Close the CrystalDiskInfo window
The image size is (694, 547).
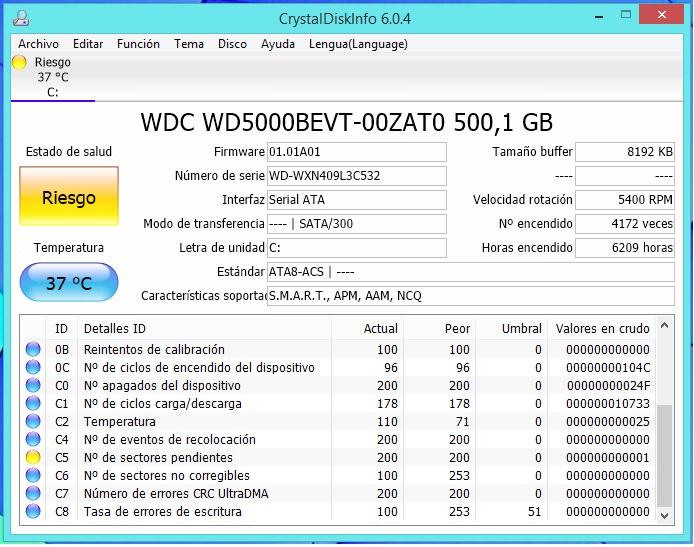[x=661, y=15]
